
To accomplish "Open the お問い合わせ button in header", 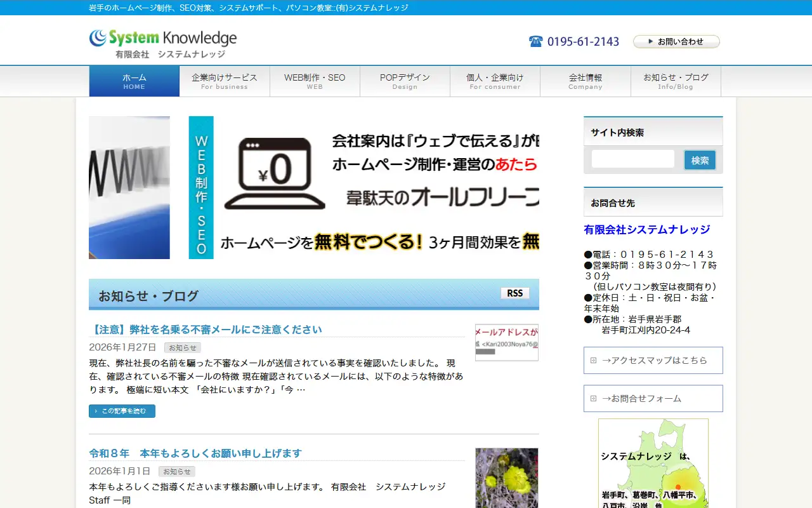I will (x=676, y=41).
